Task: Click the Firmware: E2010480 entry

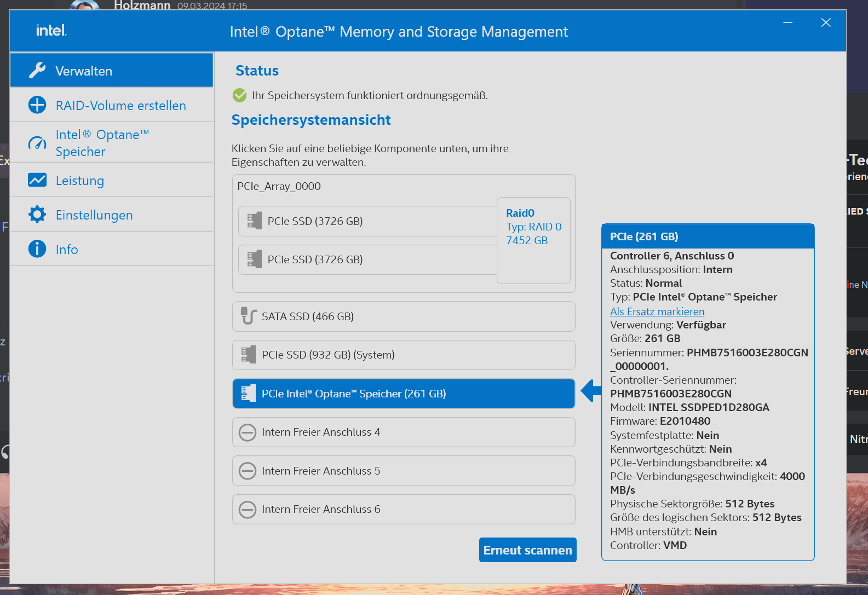Action: pyautogui.click(x=660, y=421)
